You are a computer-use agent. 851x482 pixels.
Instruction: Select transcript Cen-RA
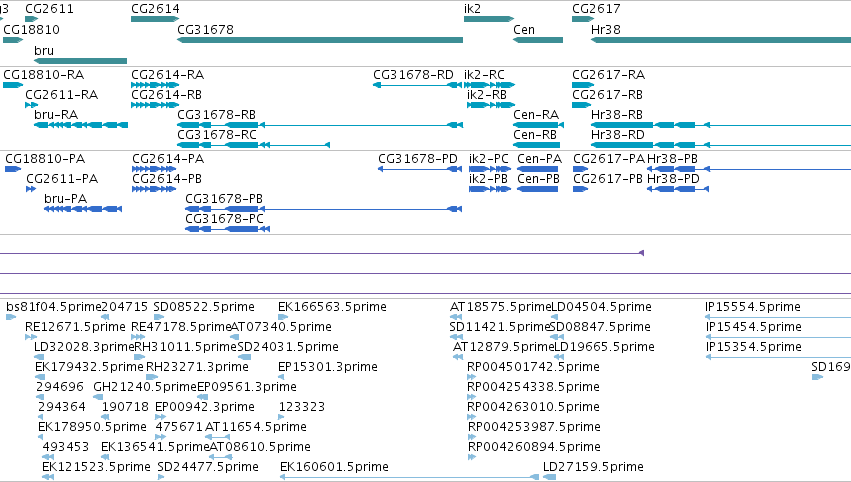538,125
